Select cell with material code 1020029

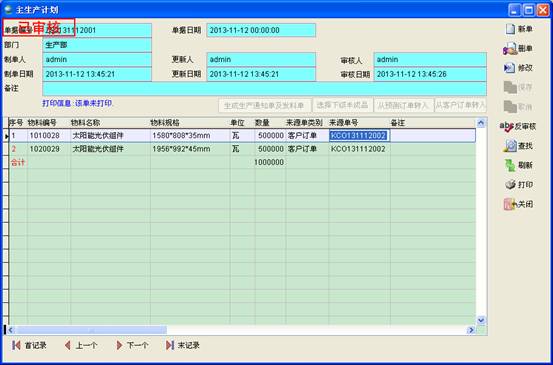point(49,149)
